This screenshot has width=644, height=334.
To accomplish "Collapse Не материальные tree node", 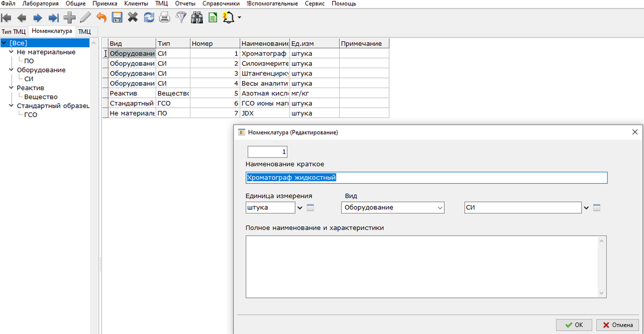I will (x=12, y=52).
